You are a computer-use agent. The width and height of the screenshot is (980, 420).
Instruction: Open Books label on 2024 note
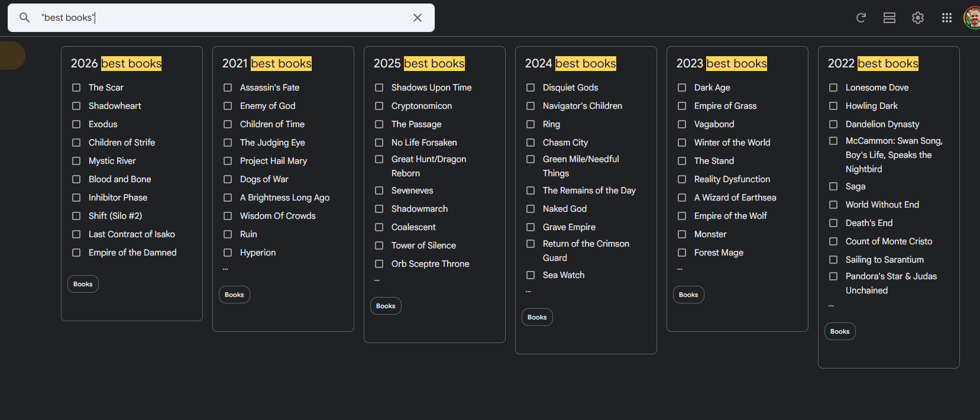point(537,317)
